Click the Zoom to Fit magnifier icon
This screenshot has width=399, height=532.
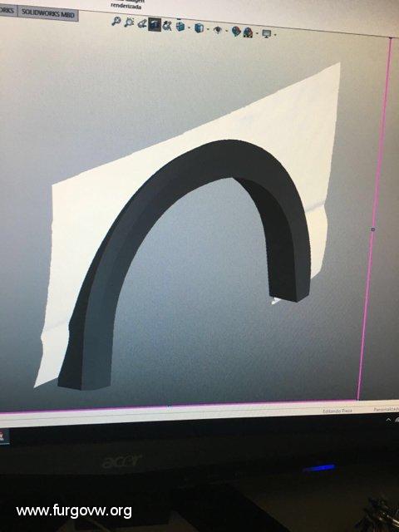point(116,22)
